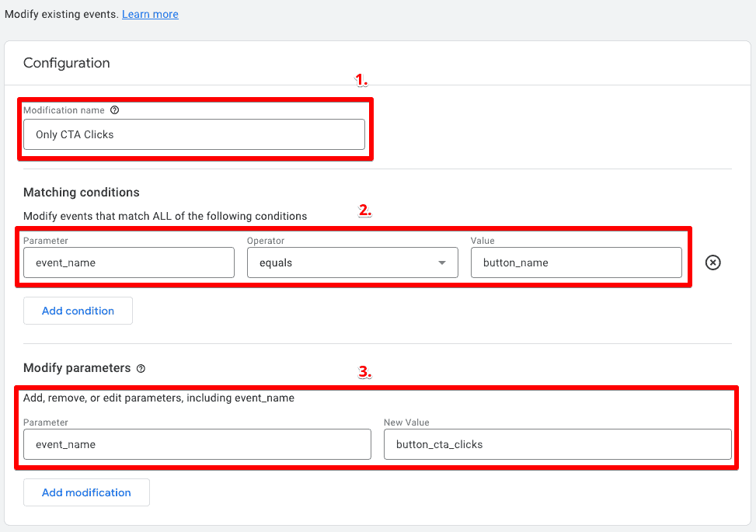This screenshot has width=756, height=532.
Task: Click the Modification name label
Action: tap(64, 110)
